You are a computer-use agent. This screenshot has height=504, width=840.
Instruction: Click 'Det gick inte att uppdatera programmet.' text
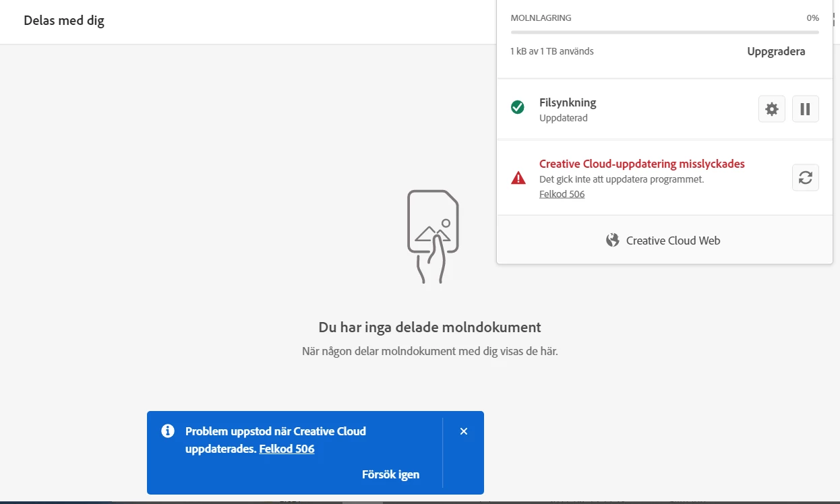[x=622, y=179]
